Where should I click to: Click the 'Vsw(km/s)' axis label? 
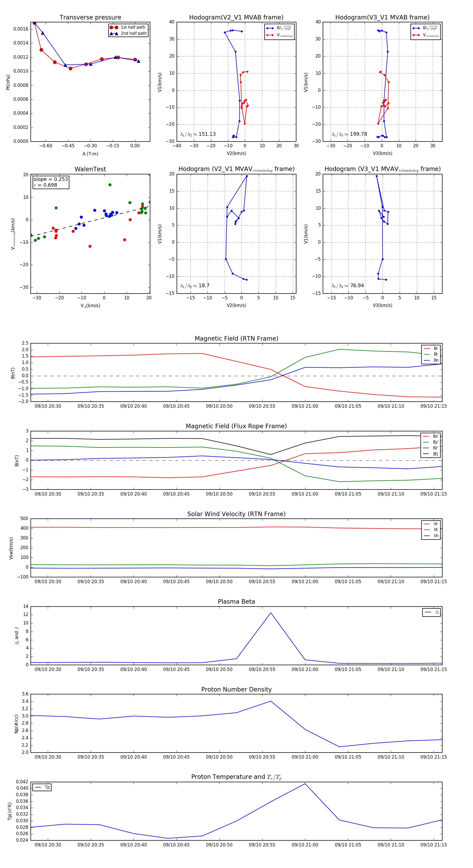click(11, 549)
